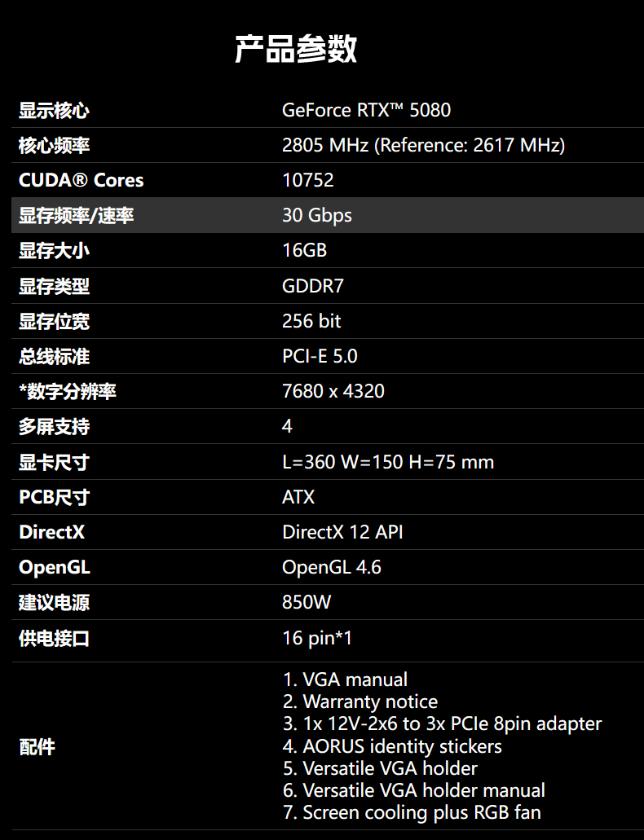
Task: Click the PCB尺寸 label
Action: click(54, 498)
